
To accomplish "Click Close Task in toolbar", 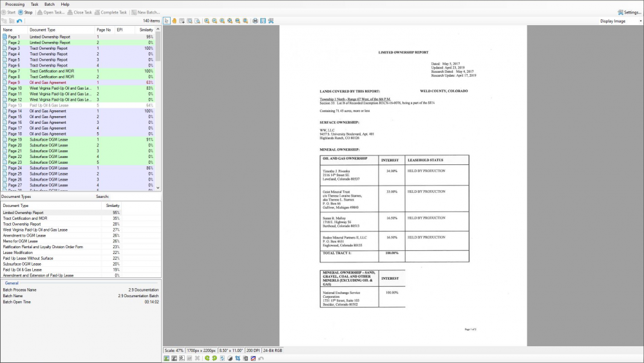I will (80, 12).
